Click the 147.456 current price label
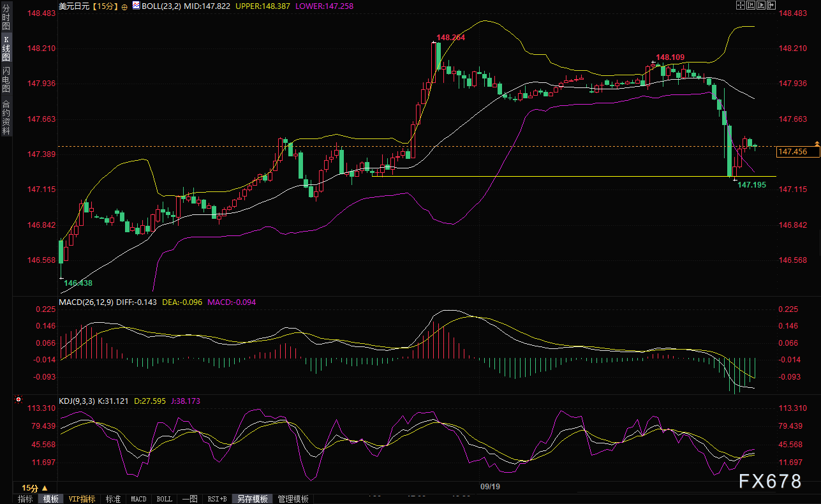 coord(792,152)
